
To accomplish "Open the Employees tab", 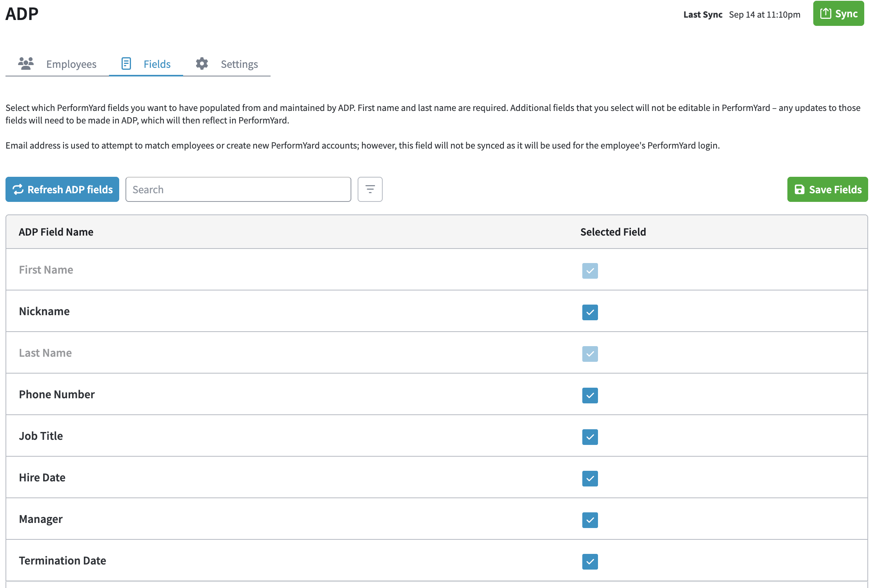I will coord(57,64).
